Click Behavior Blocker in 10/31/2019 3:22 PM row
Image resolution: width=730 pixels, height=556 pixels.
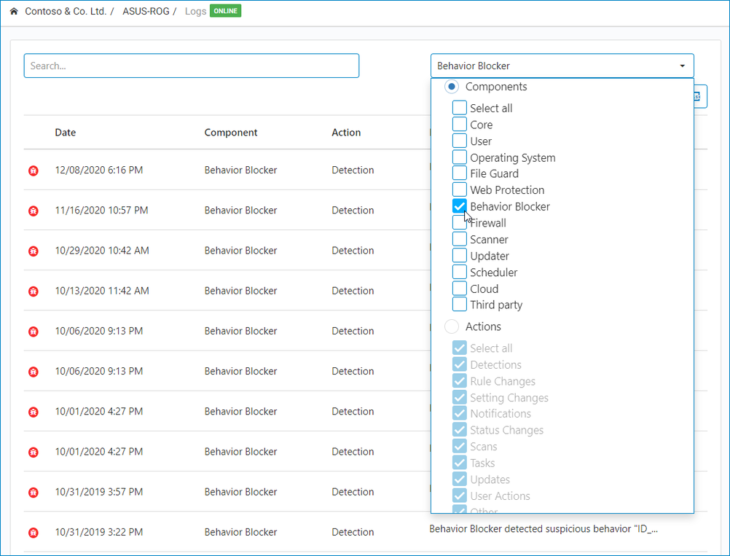coord(240,532)
